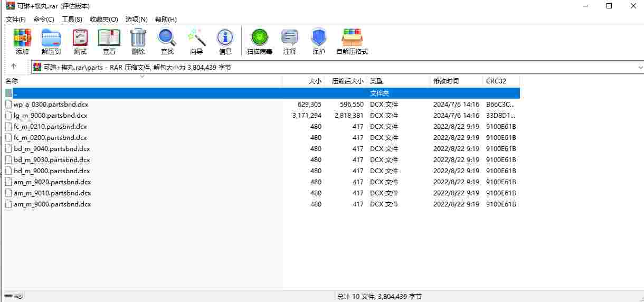Screen dimensions: 644x302
Task: Open the 收藏夹(O) menu
Action: [x=104, y=19]
